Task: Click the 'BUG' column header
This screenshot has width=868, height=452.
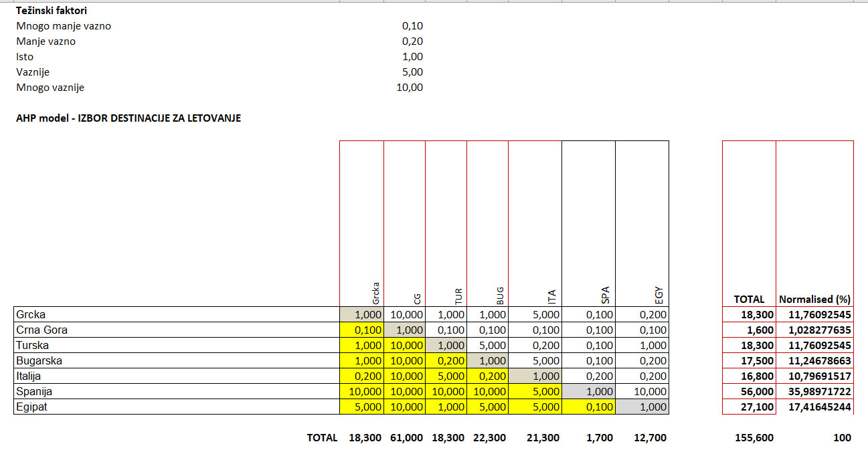Action: tap(500, 295)
